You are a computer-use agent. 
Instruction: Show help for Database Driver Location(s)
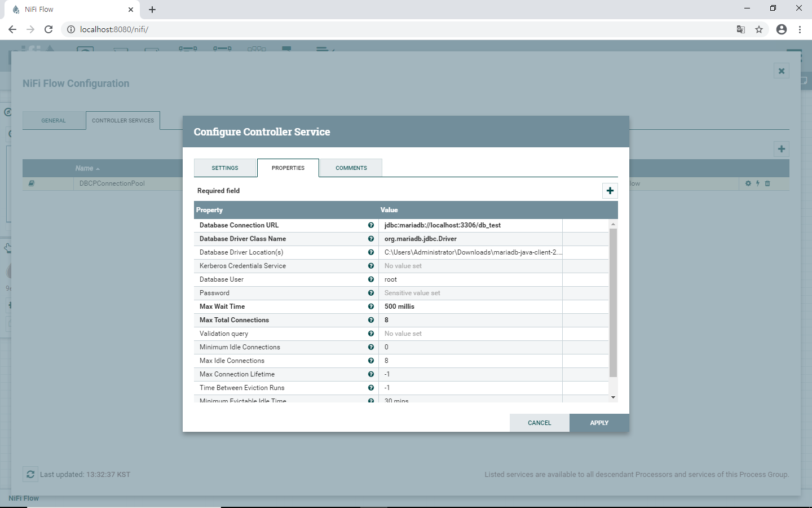371,252
